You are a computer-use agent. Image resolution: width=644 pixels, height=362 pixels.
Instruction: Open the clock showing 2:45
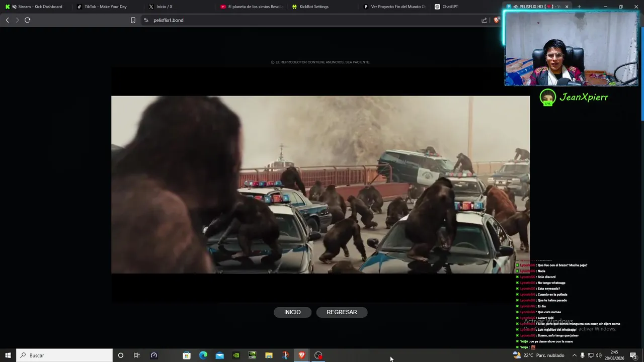[x=614, y=355]
